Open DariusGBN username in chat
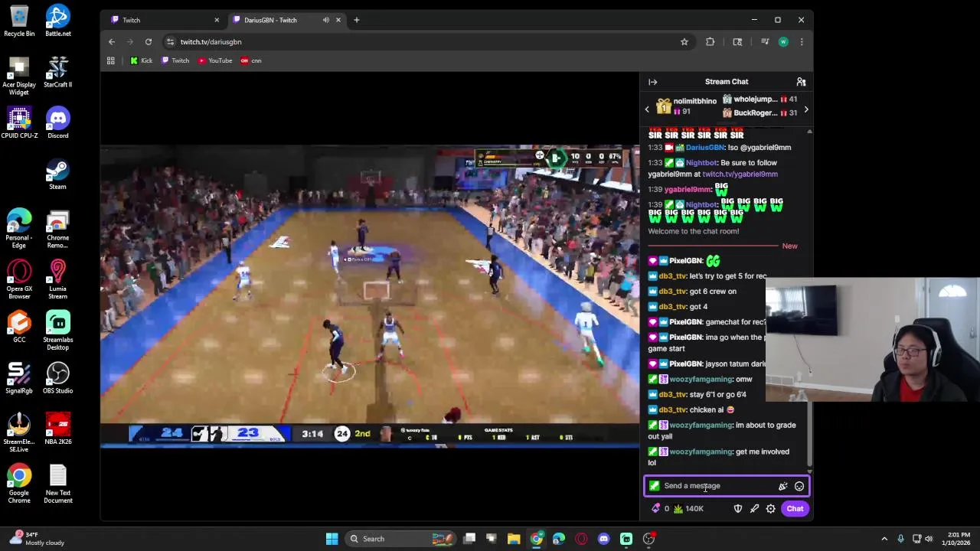This screenshot has width=980, height=551. tap(704, 148)
